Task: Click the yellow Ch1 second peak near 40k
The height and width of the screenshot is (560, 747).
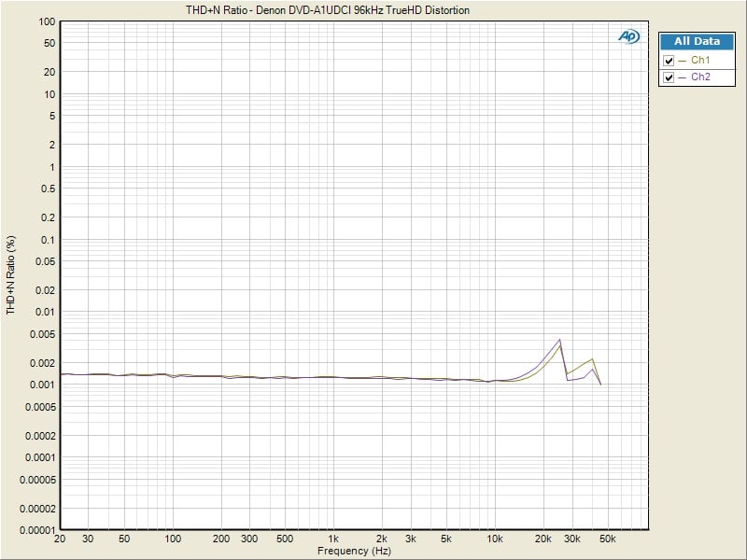Action: coord(592,359)
